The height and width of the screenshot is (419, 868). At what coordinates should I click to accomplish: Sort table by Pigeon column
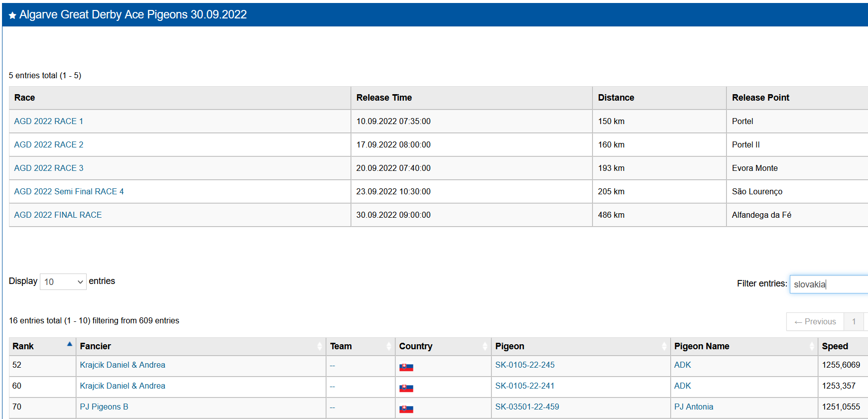pos(581,346)
